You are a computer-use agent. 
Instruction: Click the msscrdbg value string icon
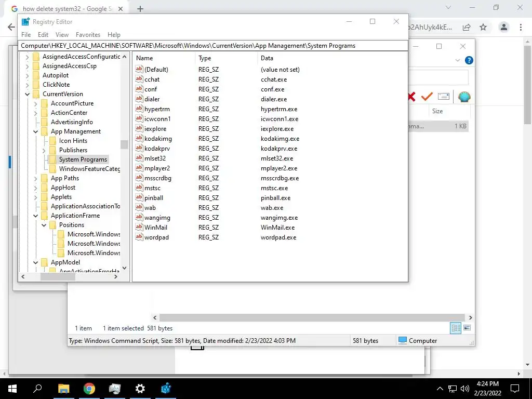139,178
